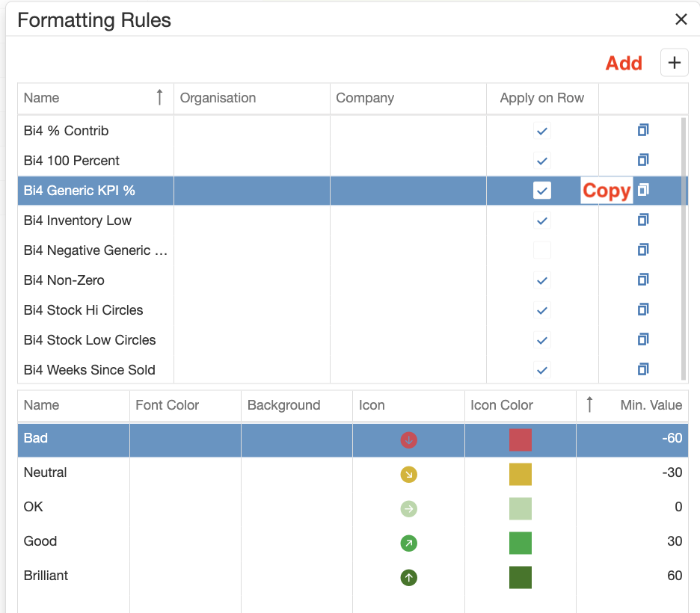The image size is (700, 613).
Task: Click the Icon column header
Action: pos(408,405)
